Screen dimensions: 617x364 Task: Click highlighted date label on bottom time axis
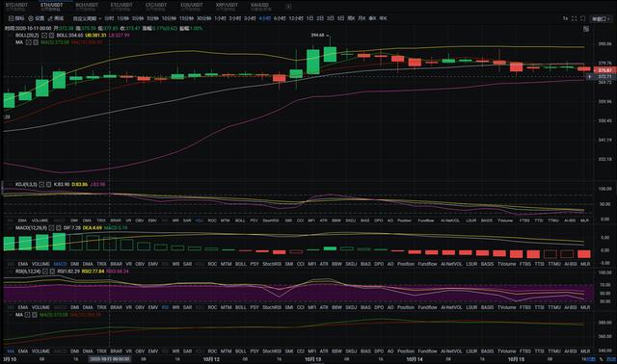point(109,359)
